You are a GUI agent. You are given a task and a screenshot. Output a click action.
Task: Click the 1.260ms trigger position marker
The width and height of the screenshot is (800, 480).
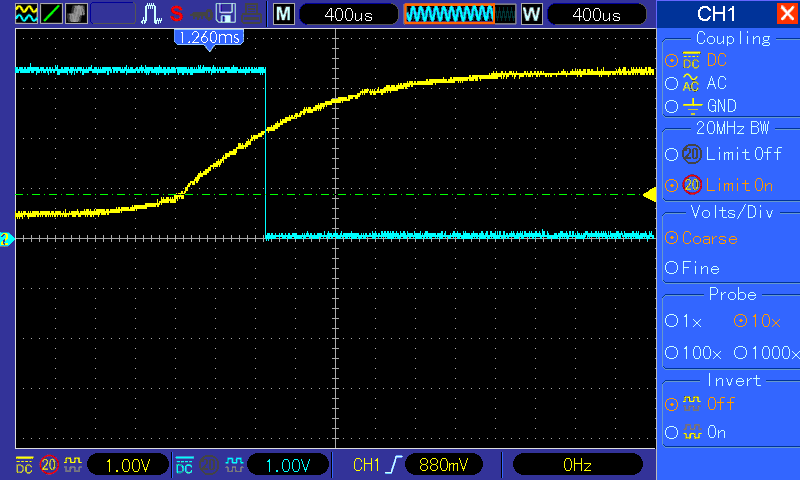tap(209, 39)
